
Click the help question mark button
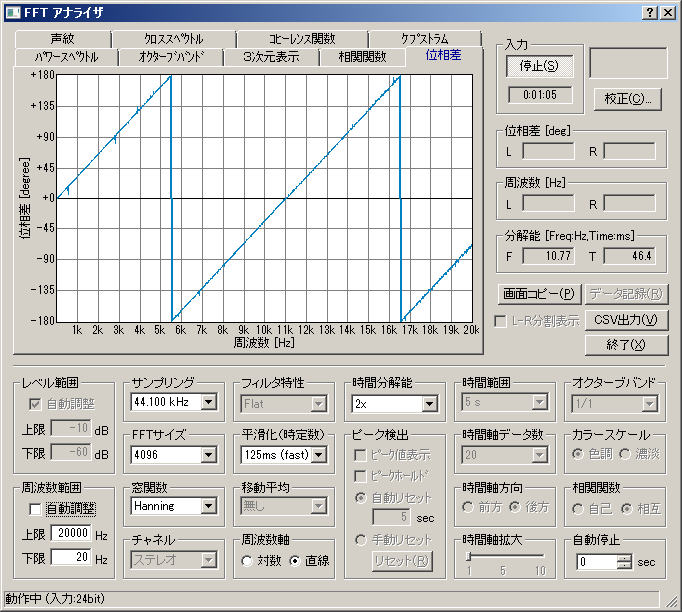pyautogui.click(x=650, y=13)
